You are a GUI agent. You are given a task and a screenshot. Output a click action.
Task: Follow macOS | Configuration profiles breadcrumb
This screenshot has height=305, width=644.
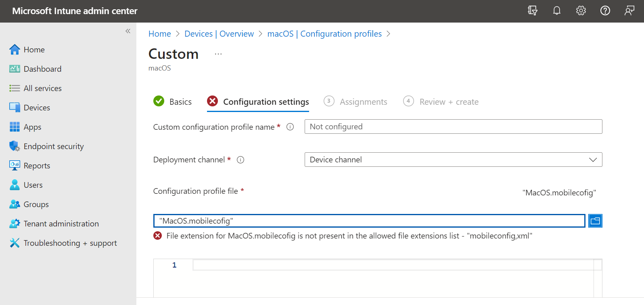point(324,34)
